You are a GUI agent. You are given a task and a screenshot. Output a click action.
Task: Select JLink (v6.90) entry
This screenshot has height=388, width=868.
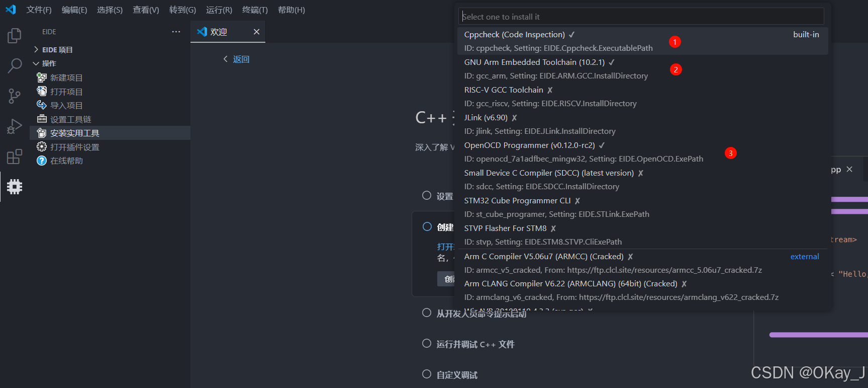point(643,124)
